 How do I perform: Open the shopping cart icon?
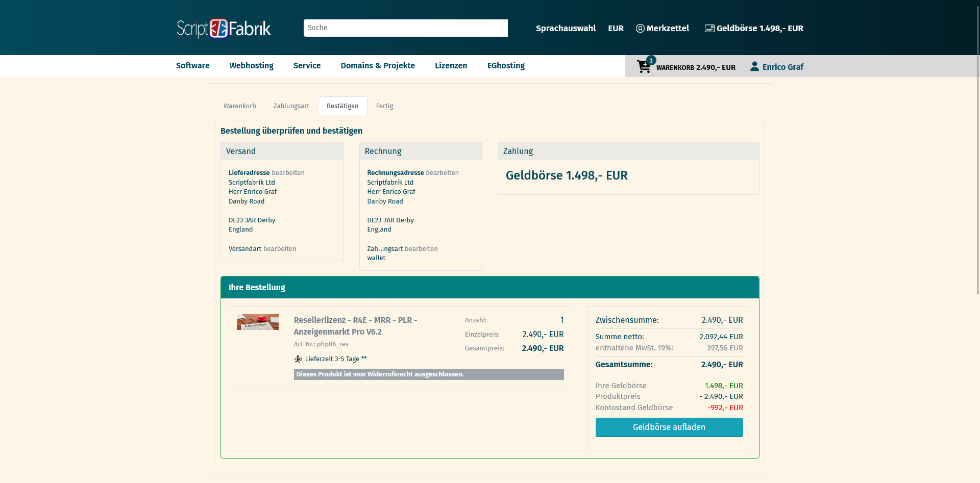[x=644, y=66]
